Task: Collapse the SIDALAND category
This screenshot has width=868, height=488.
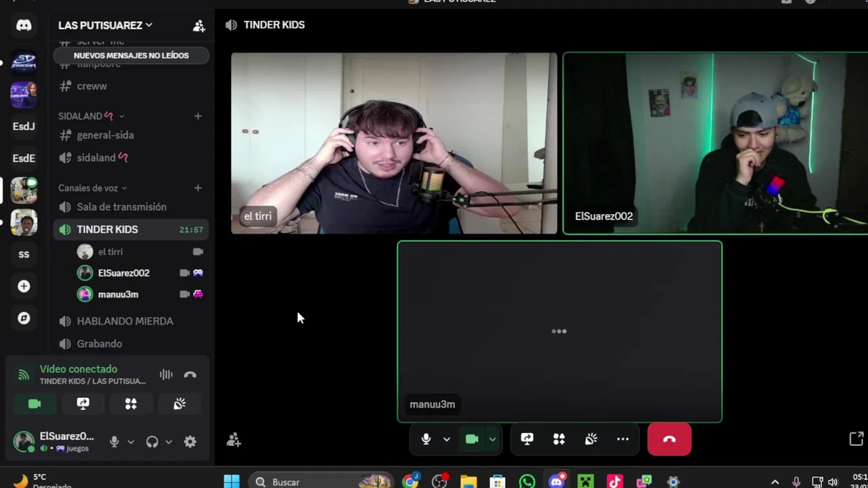Action: (92, 116)
